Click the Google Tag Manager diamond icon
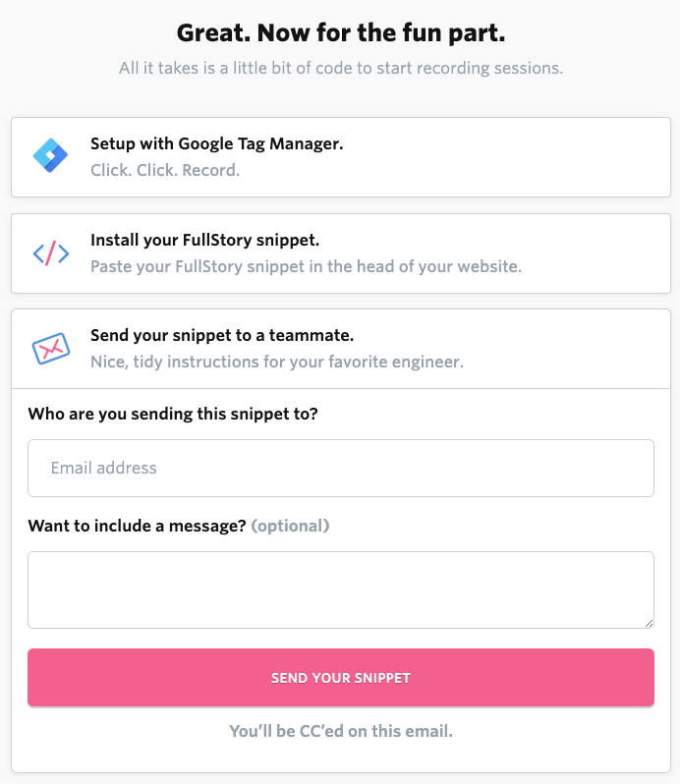 tap(50, 156)
